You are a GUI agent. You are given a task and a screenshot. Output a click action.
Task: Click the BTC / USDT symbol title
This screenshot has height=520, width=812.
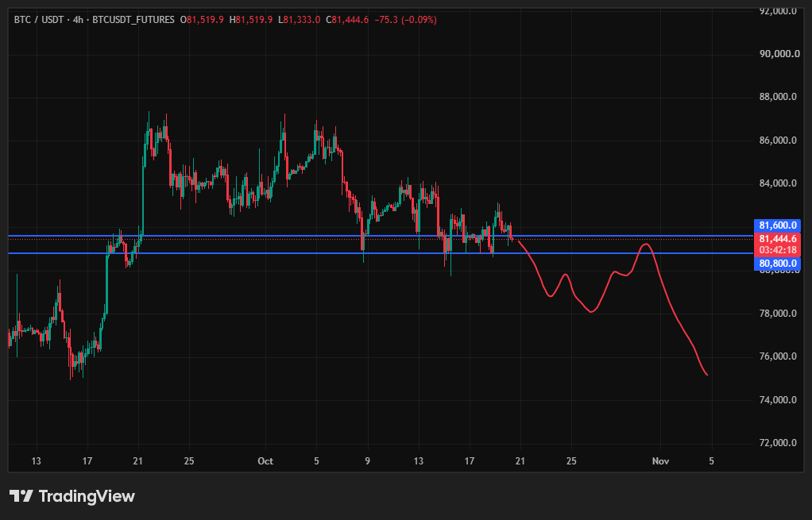(x=39, y=20)
